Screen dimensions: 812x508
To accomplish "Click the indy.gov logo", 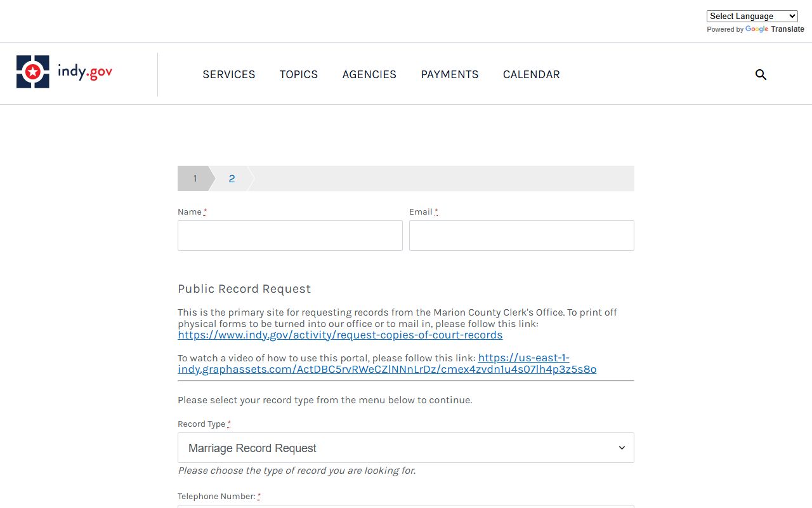I will pyautogui.click(x=65, y=72).
